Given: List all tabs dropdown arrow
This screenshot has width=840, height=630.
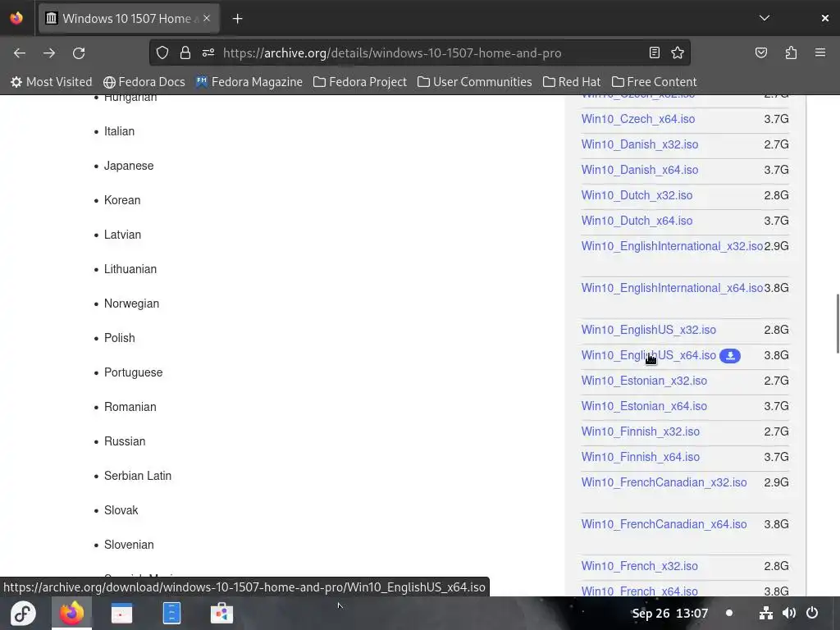Looking at the screenshot, I should tap(765, 18).
